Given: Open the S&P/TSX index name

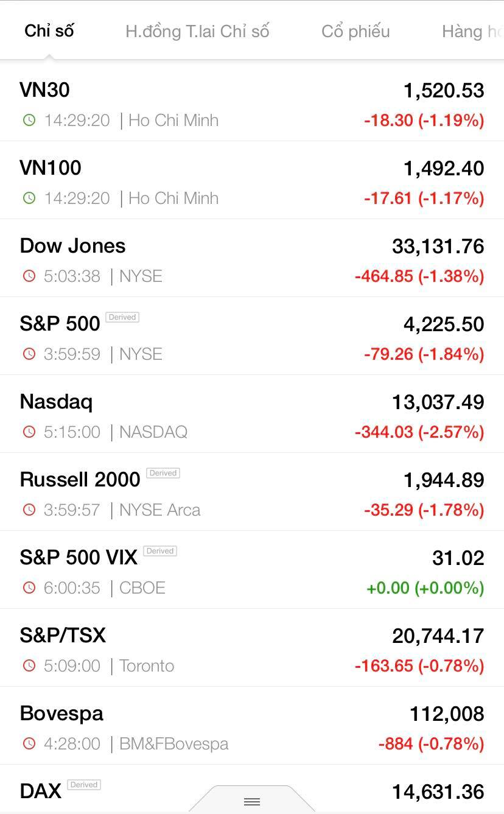Looking at the screenshot, I should tap(63, 636).
